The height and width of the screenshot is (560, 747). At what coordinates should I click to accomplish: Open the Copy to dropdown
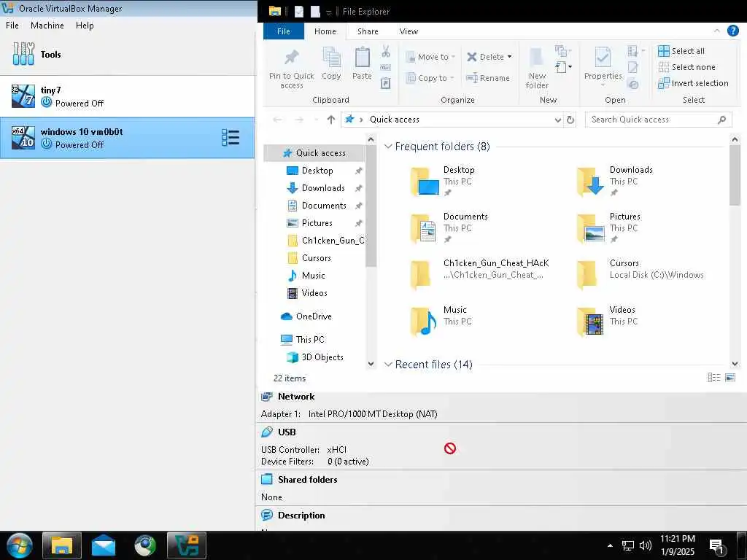point(430,78)
